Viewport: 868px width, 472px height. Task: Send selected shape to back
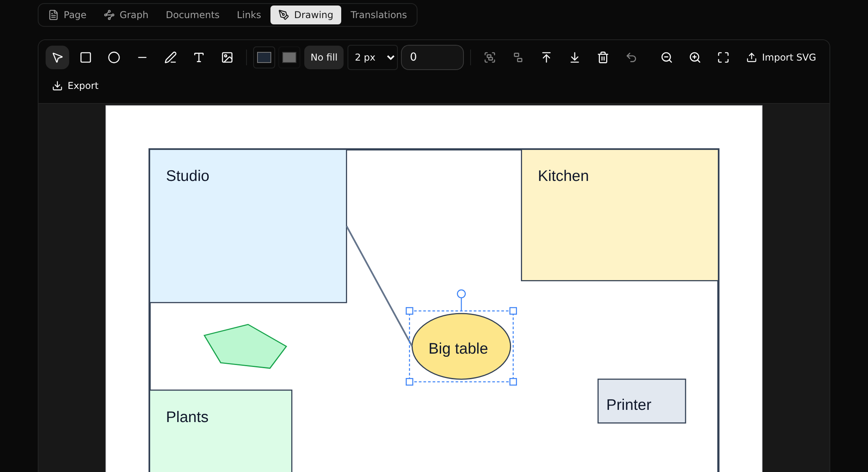pos(575,57)
